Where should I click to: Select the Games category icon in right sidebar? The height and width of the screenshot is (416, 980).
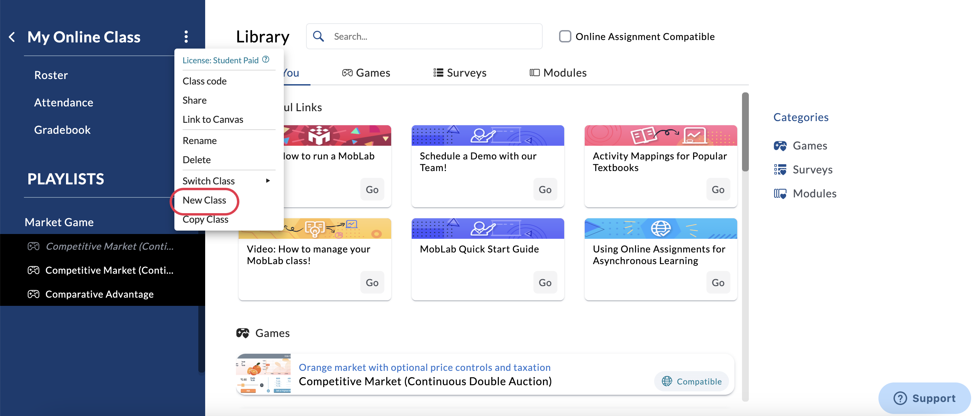[x=781, y=146]
